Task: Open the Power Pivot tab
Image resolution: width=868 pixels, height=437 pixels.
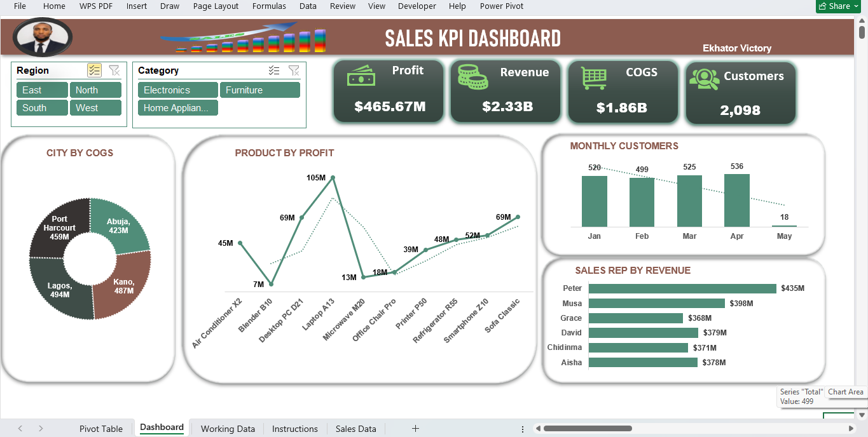Action: point(502,6)
